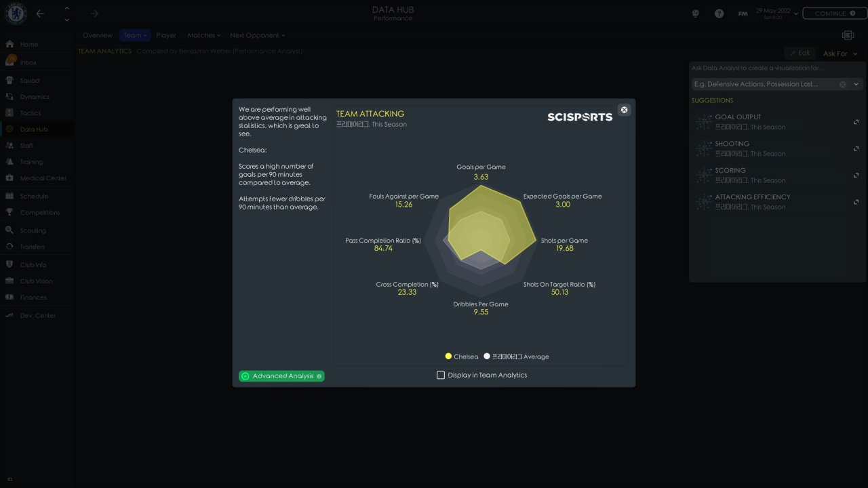Toggle the Chelsea legend series
The height and width of the screenshot is (488, 868).
tap(461, 357)
